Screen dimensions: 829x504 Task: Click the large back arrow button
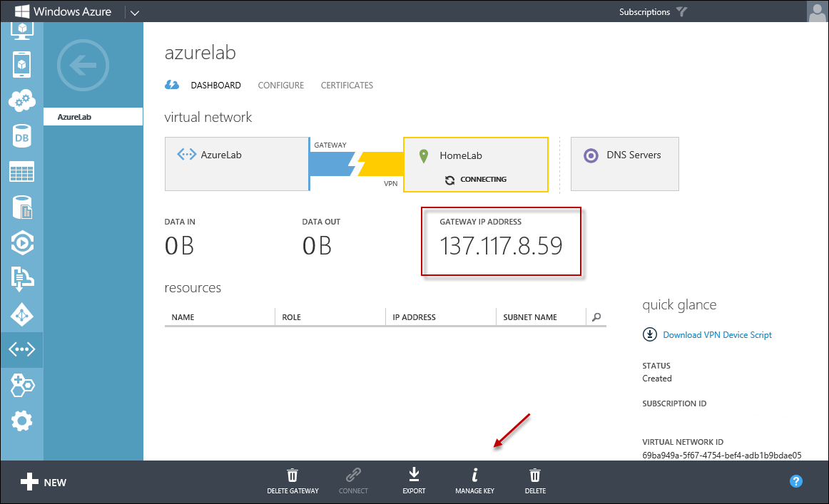[83, 66]
